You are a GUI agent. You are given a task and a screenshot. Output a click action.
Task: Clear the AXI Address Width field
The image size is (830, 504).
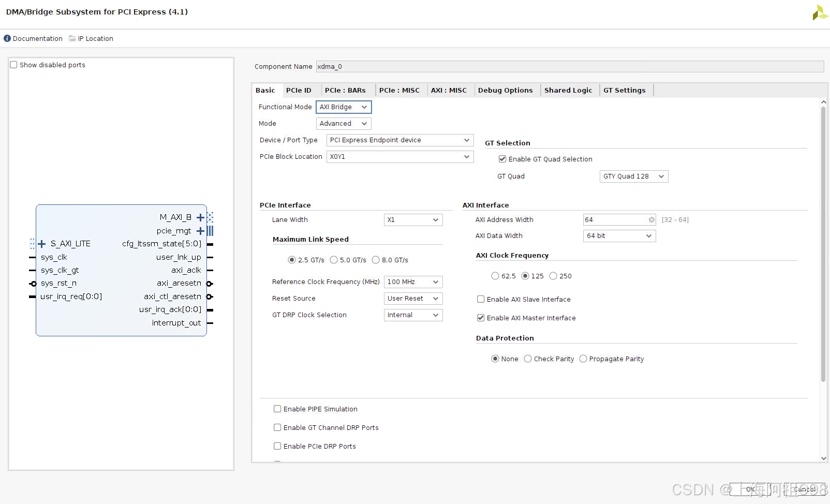pyautogui.click(x=651, y=220)
